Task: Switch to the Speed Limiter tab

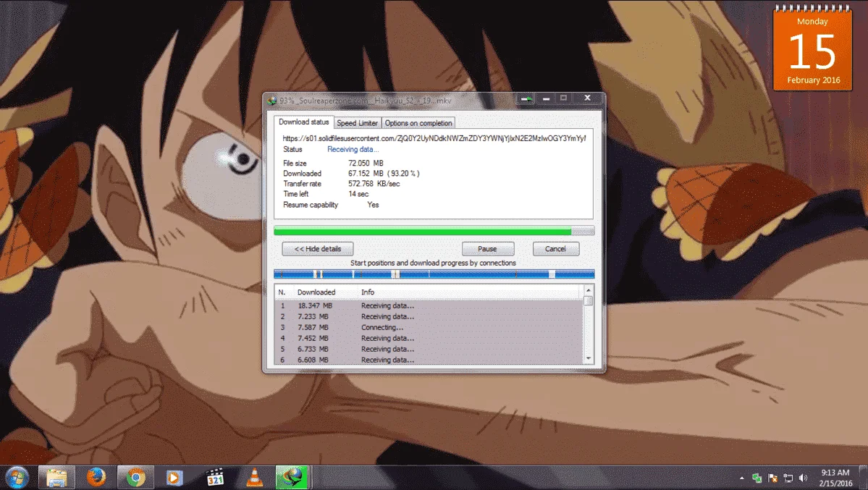Action: (357, 123)
